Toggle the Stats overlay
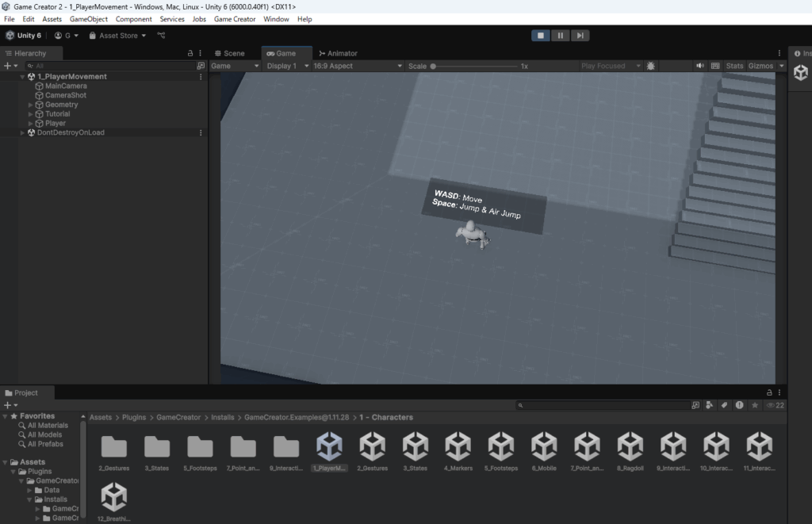The height and width of the screenshot is (524, 812). coord(734,66)
